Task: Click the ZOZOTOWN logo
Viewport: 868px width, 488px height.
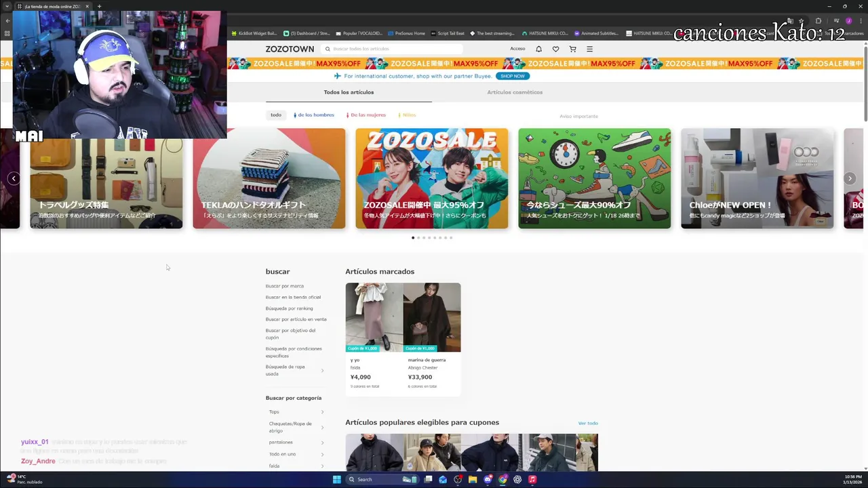Action: point(290,49)
